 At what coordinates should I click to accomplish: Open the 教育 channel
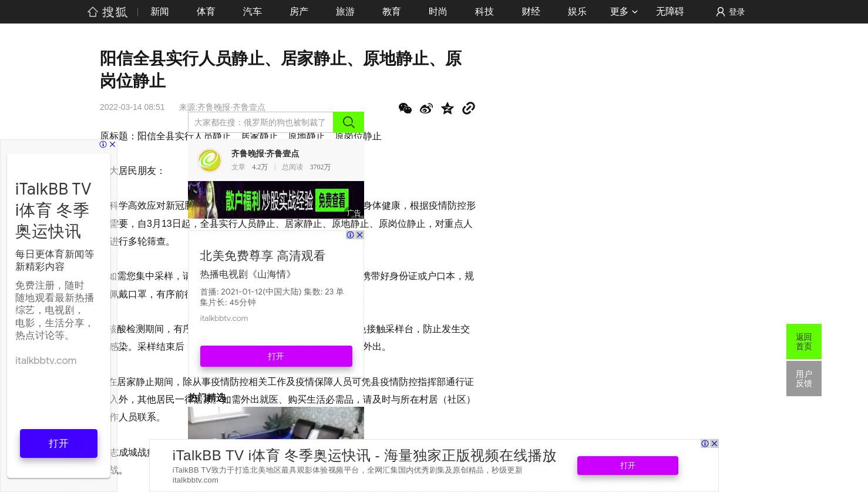coord(392,12)
